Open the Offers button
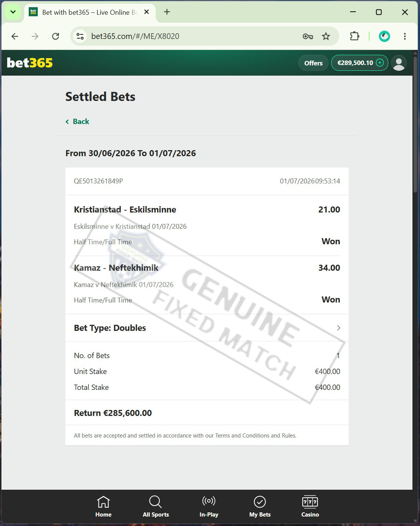 click(313, 63)
